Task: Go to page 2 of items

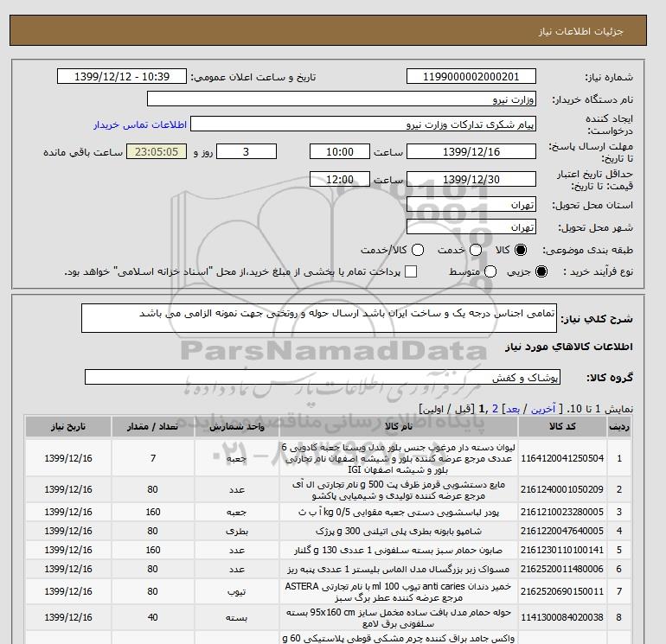Action: pyautogui.click(x=496, y=409)
